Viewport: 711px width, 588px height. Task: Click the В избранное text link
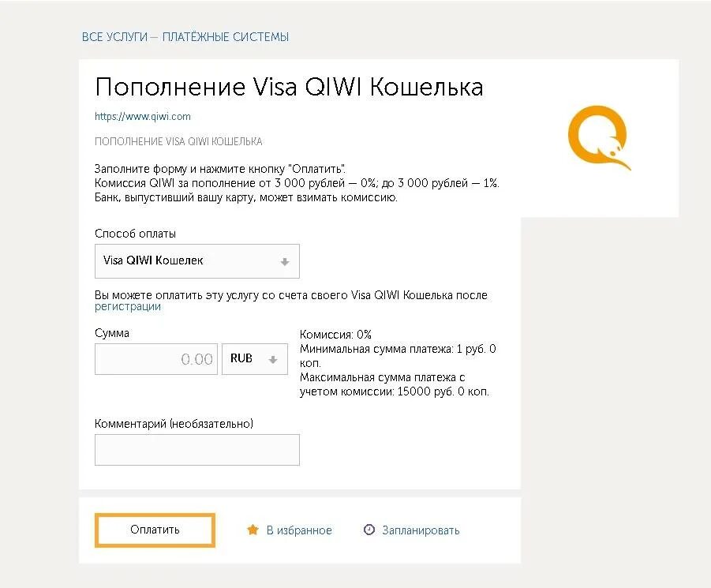click(x=299, y=530)
